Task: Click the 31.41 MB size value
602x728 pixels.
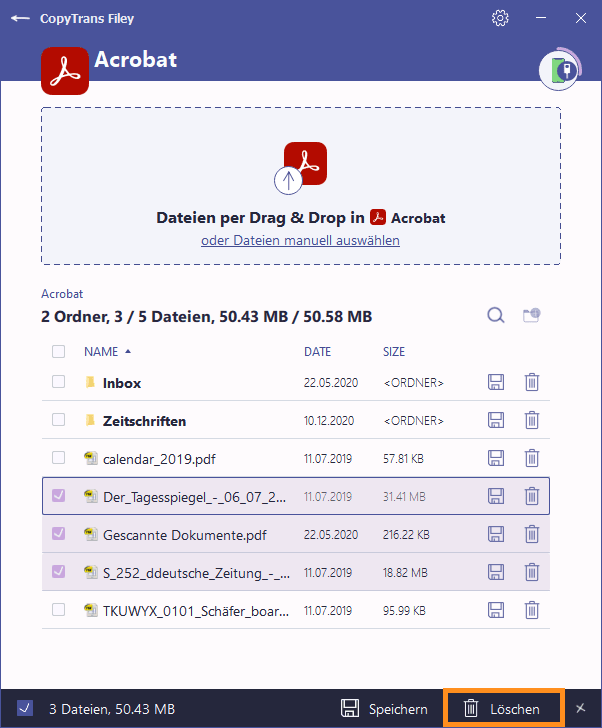Action: point(404,497)
